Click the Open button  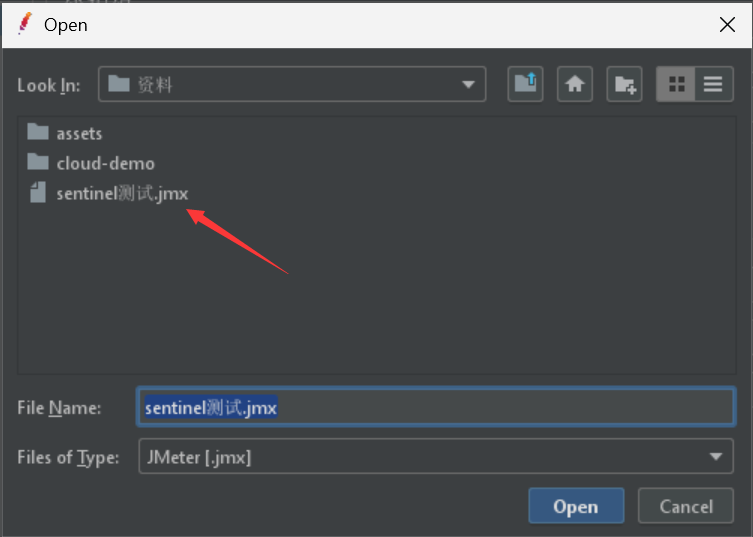[x=576, y=506]
